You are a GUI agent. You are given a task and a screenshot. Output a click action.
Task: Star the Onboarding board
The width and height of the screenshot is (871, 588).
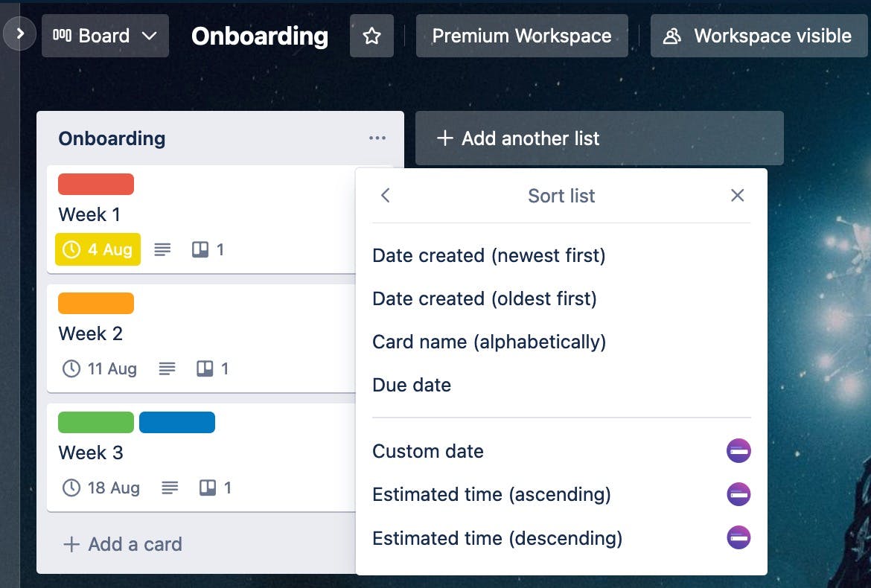click(371, 35)
